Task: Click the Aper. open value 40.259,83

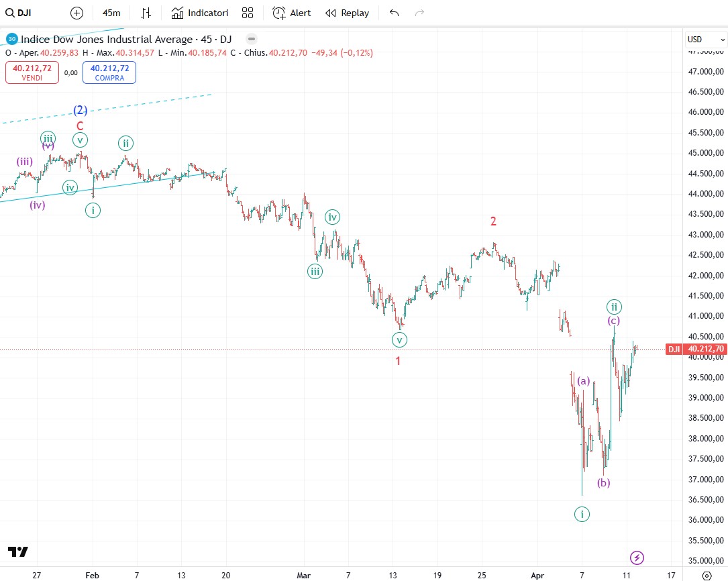Action: (x=60, y=53)
